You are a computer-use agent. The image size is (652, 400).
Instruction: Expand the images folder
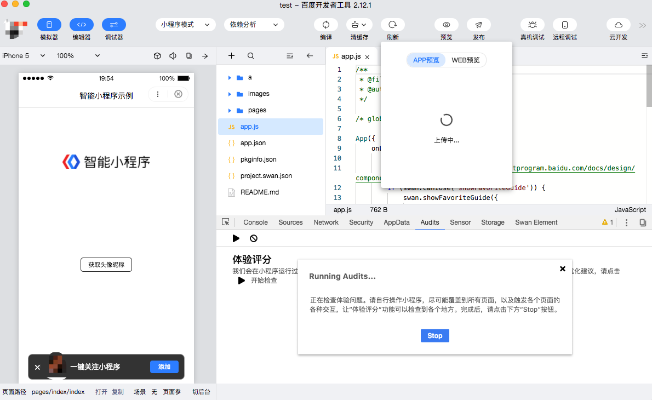pos(246,93)
